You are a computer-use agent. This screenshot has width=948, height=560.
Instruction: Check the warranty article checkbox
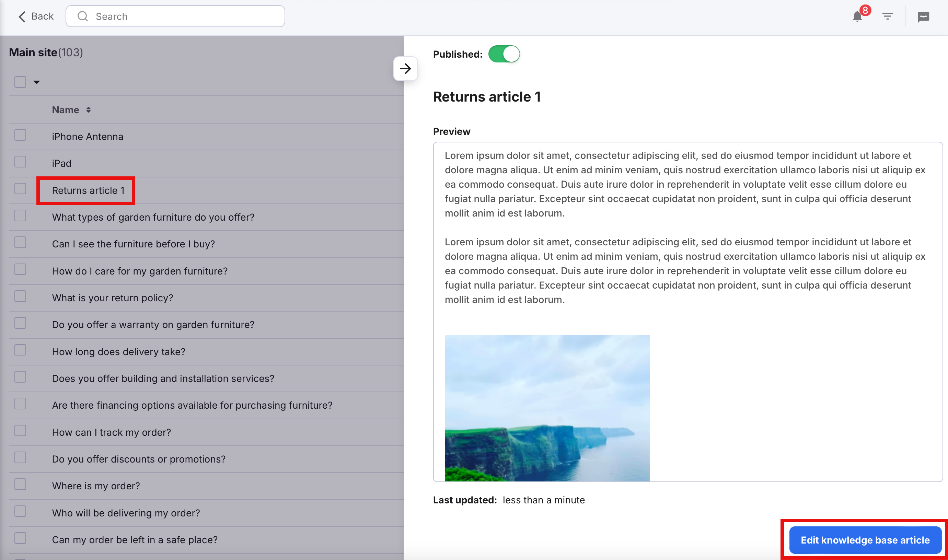(20, 323)
